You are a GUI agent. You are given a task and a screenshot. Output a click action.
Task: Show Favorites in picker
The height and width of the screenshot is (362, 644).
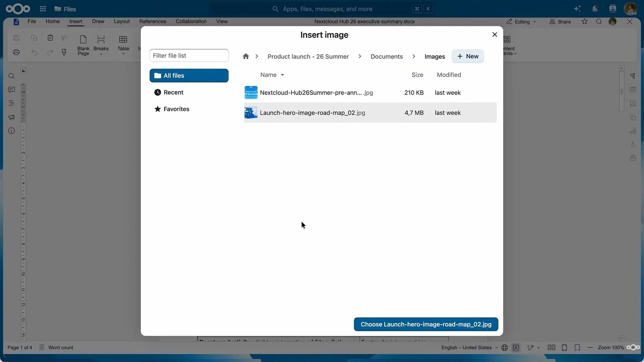point(189,109)
